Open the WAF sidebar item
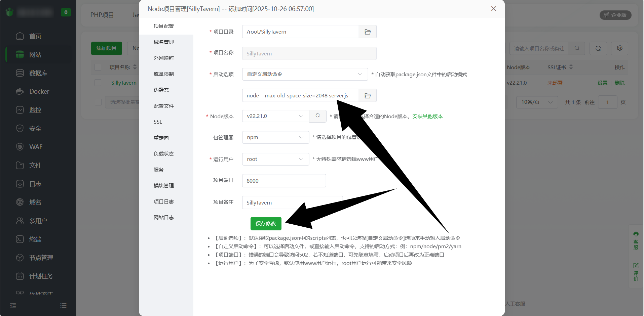Image resolution: width=644 pixels, height=316 pixels. coord(36,147)
